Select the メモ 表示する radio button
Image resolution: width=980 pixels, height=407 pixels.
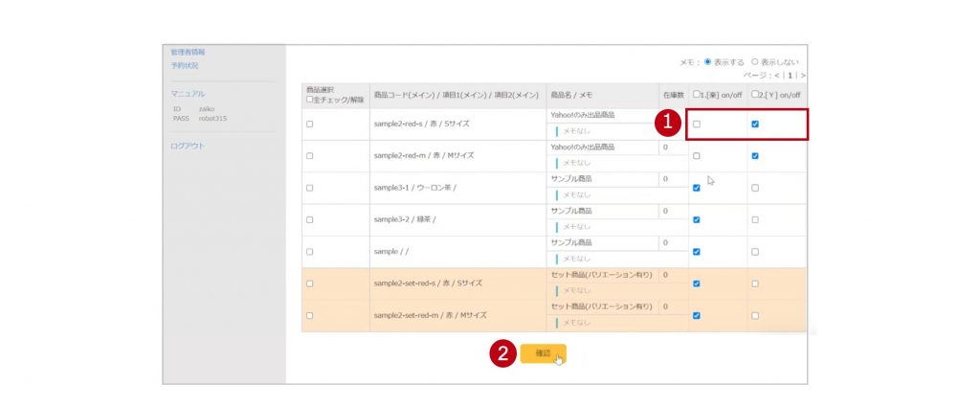(x=708, y=61)
